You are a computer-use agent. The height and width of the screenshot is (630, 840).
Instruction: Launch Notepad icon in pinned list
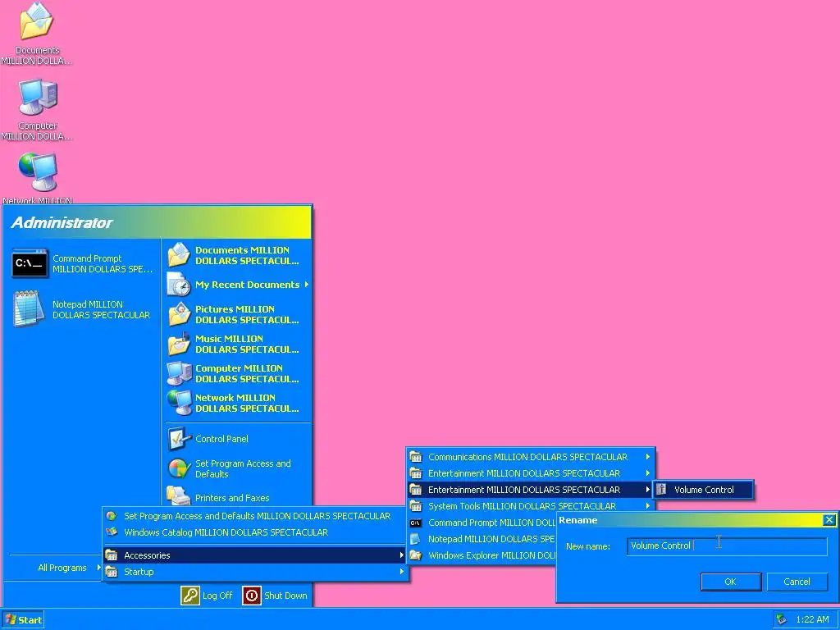click(28, 308)
